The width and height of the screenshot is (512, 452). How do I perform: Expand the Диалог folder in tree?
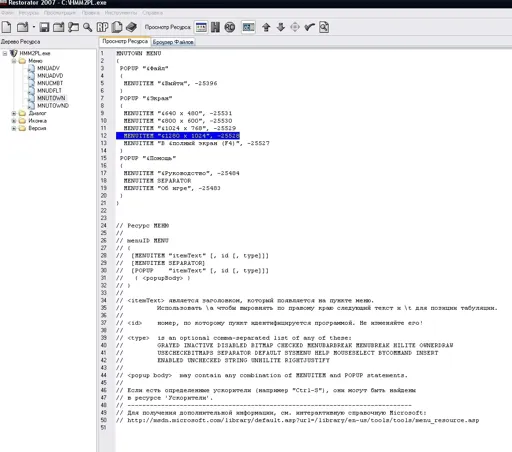(14, 113)
